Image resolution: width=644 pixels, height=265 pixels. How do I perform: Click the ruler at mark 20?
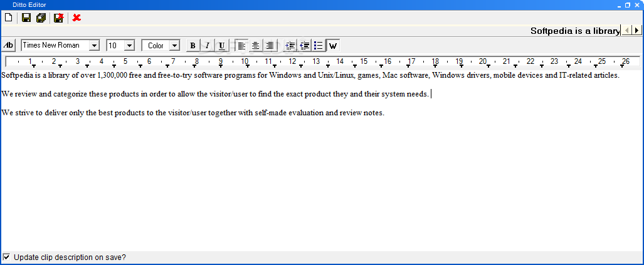483,61
